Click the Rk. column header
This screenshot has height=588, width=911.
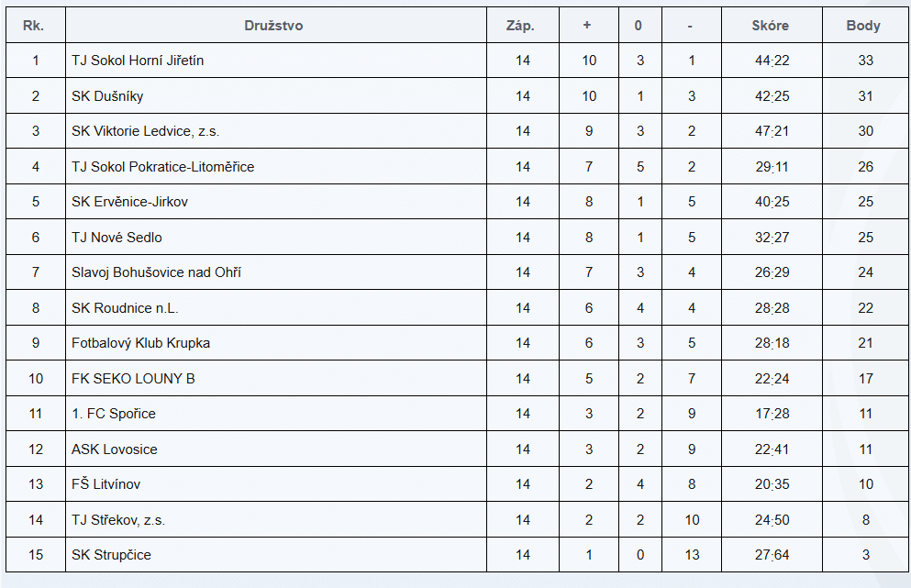tap(34, 26)
